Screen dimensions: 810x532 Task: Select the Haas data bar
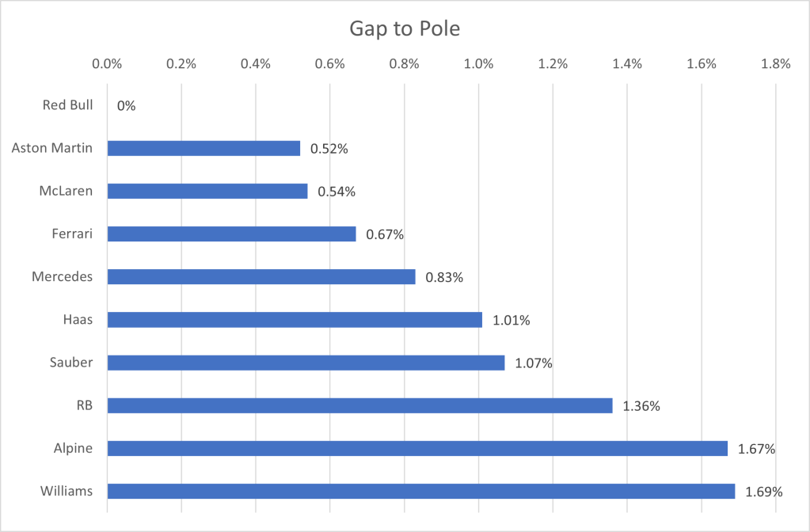click(295, 320)
